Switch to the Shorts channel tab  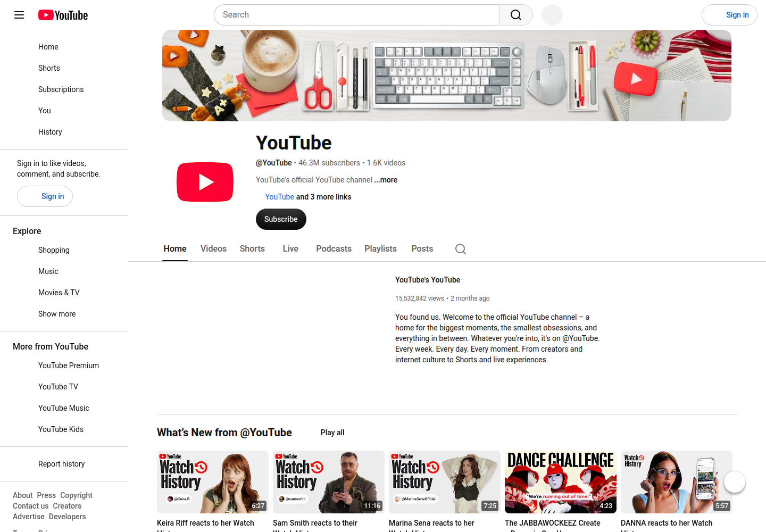(252, 249)
